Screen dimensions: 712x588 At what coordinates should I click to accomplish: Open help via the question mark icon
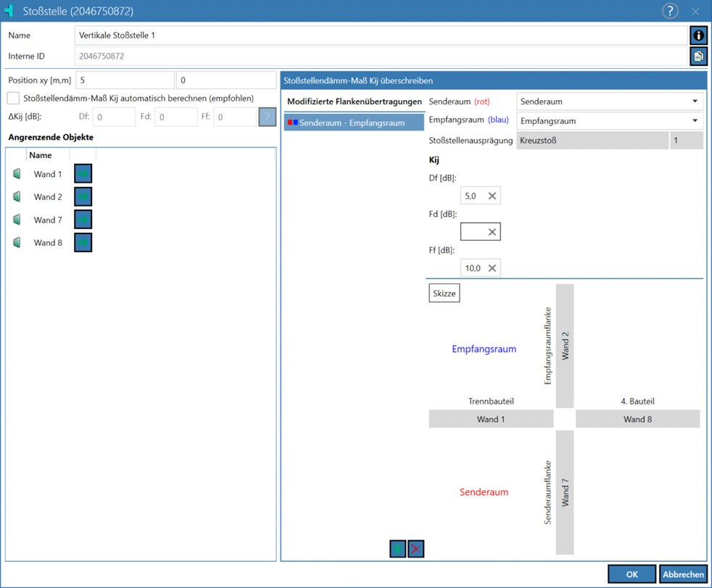tap(670, 11)
